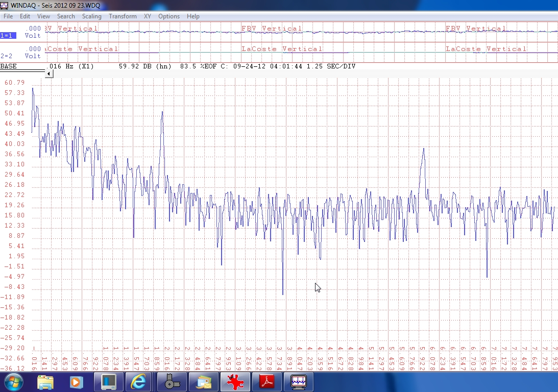This screenshot has width=558, height=392.
Task: Open the View menu
Action: (43, 16)
